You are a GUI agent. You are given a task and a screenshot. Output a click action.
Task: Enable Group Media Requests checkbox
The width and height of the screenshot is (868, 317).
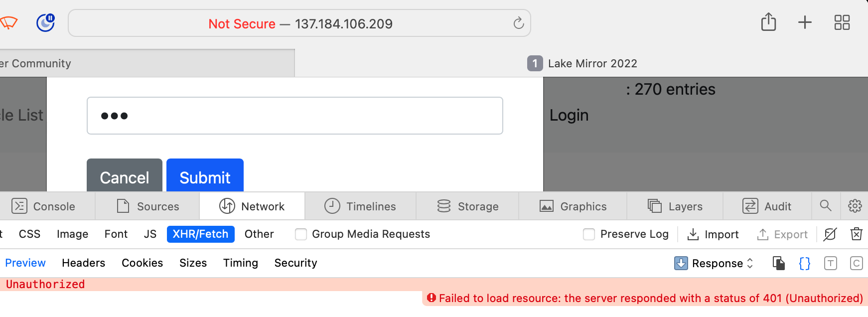301,234
